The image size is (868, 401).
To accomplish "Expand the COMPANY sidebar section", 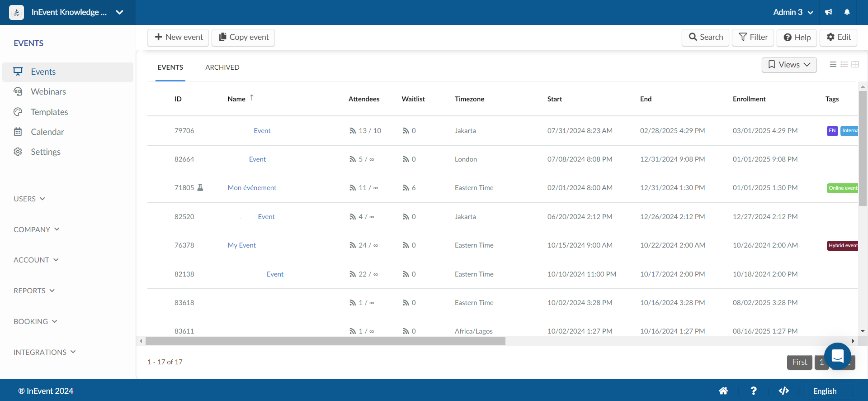I will coord(37,229).
